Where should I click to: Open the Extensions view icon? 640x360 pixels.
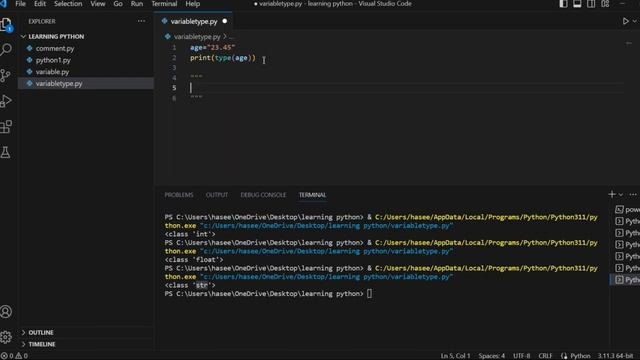tap(6, 127)
